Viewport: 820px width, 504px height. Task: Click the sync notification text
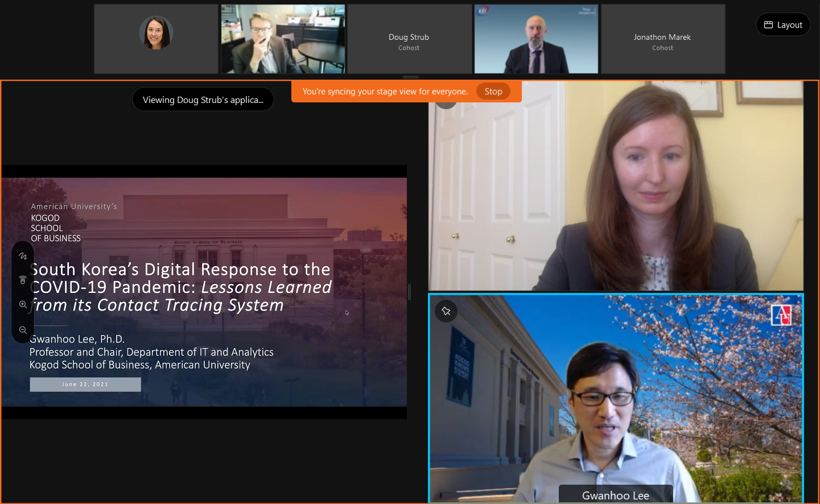click(385, 91)
